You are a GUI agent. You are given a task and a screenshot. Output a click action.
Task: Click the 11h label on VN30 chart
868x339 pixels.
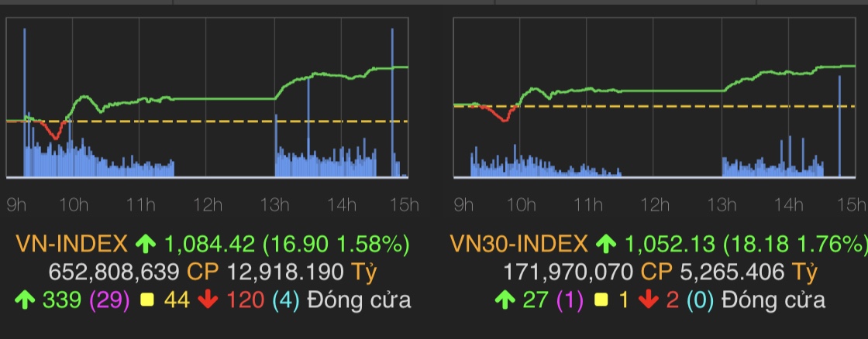pyautogui.click(x=588, y=206)
